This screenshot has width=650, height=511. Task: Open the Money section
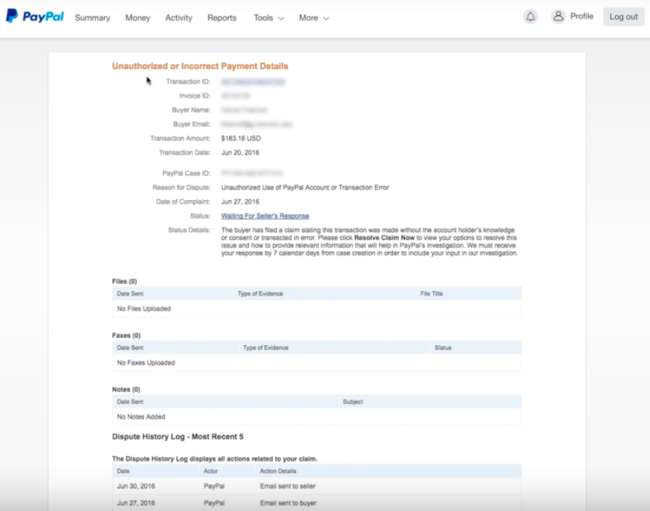tap(138, 18)
